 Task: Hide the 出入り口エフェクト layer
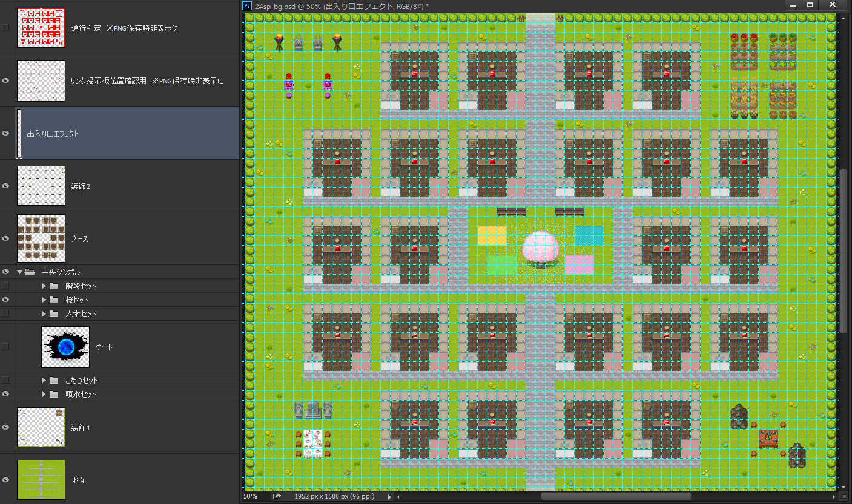(5, 133)
